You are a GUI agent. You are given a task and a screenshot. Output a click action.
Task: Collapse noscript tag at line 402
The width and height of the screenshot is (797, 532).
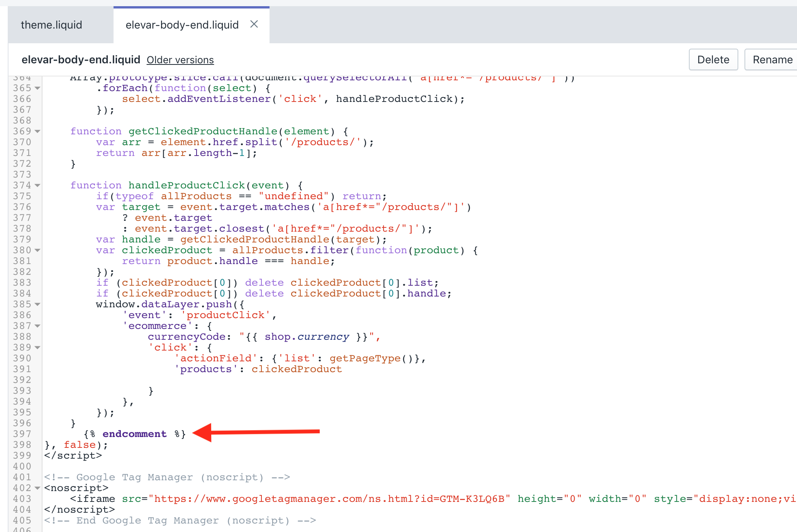point(37,488)
